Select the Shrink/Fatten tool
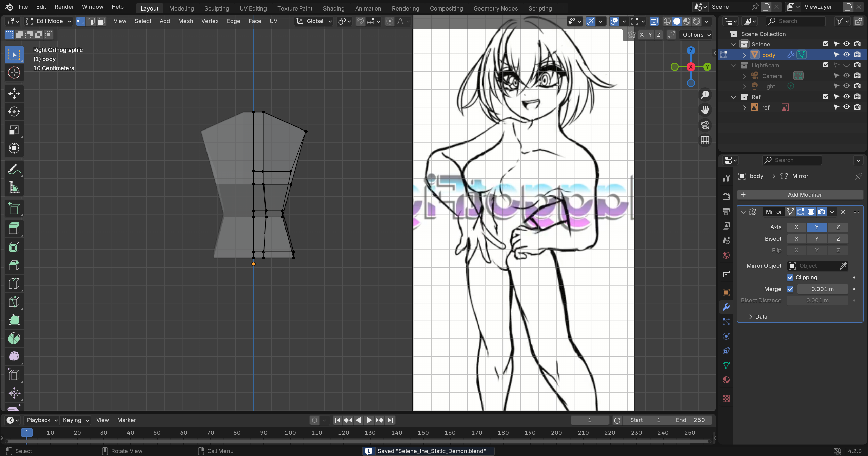The image size is (868, 456). [x=14, y=393]
